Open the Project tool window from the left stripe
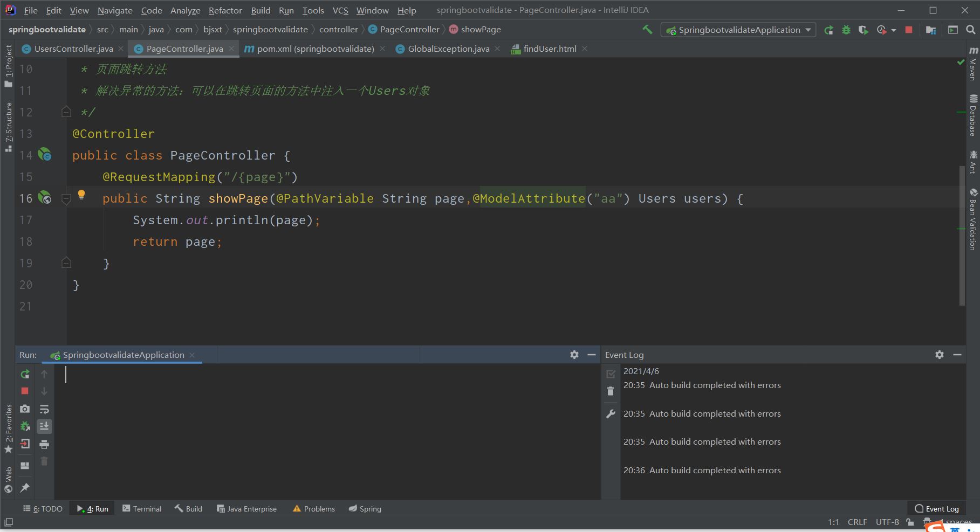980x532 pixels. tap(8, 66)
